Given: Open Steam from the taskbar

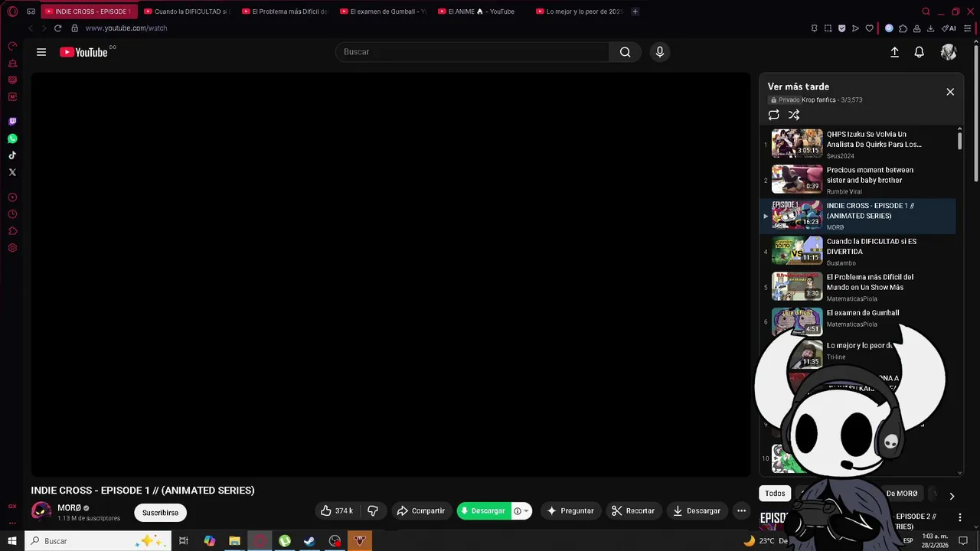Looking at the screenshot, I should tap(309, 541).
